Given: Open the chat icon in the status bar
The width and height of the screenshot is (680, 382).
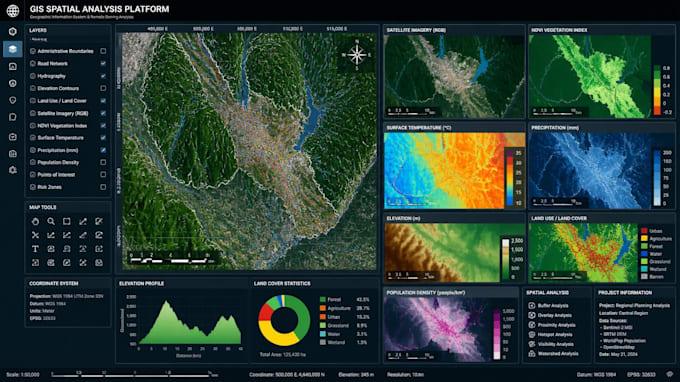Looking at the screenshot, I should [x=670, y=374].
